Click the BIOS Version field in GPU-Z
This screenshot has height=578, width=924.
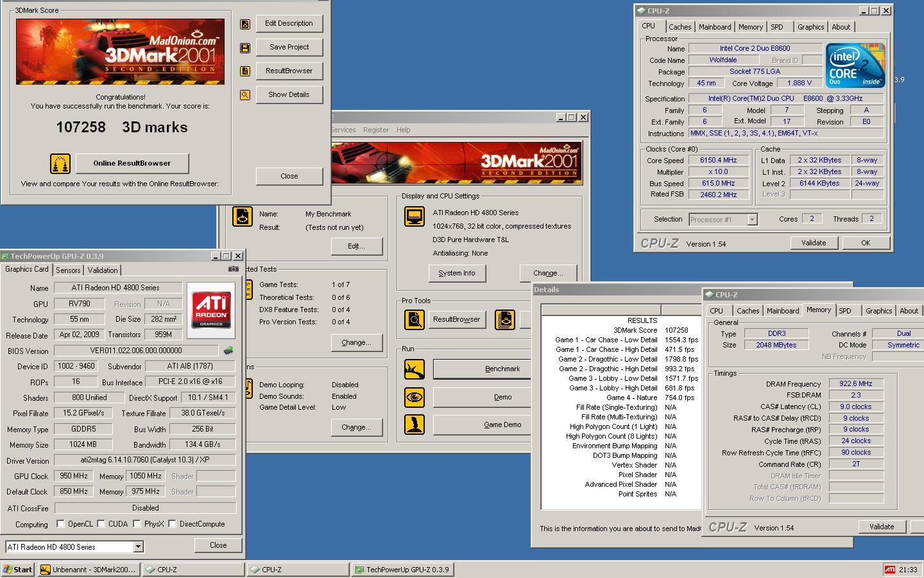click(136, 351)
